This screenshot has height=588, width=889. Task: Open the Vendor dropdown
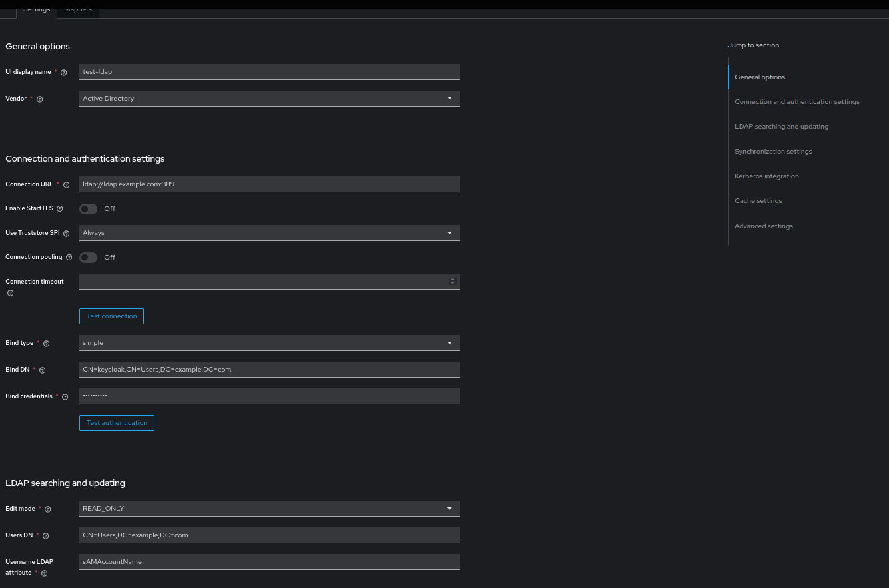pyautogui.click(x=450, y=98)
